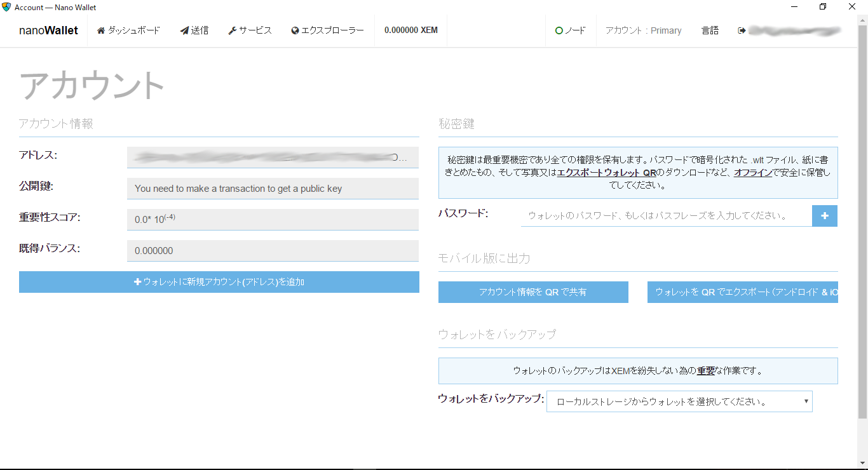Click the アドレス address field
This screenshot has width=868, height=470.
click(273, 158)
